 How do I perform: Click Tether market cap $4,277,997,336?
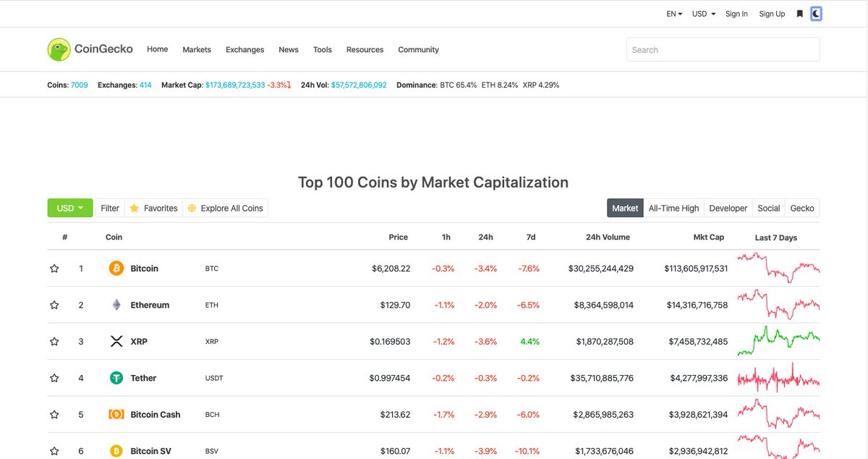click(699, 379)
